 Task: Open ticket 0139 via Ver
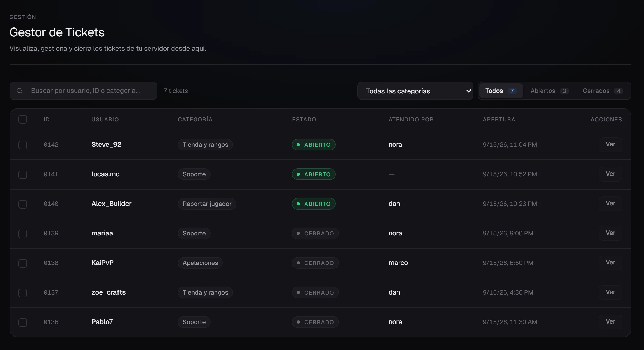(x=610, y=233)
